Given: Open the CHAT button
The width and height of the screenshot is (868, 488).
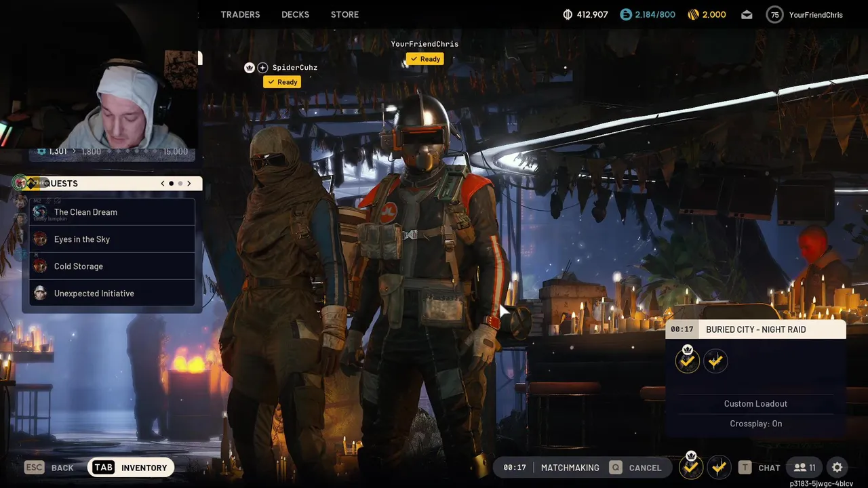Looking at the screenshot, I should (x=769, y=468).
